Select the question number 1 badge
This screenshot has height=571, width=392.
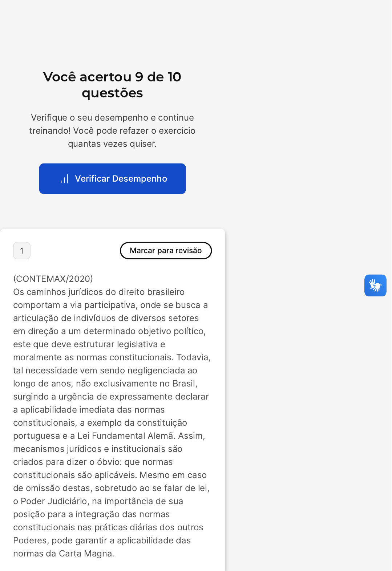click(x=22, y=251)
